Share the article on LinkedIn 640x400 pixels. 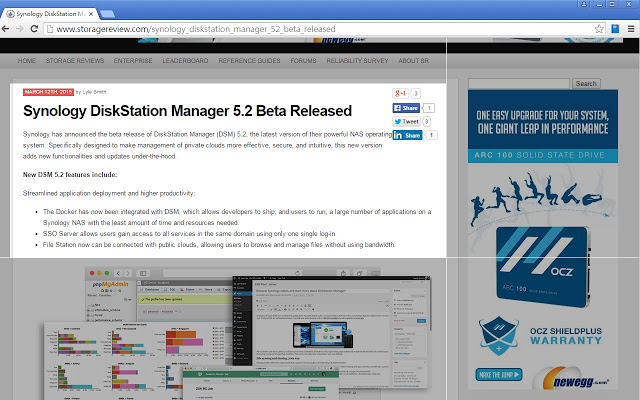pyautogui.click(x=406, y=134)
